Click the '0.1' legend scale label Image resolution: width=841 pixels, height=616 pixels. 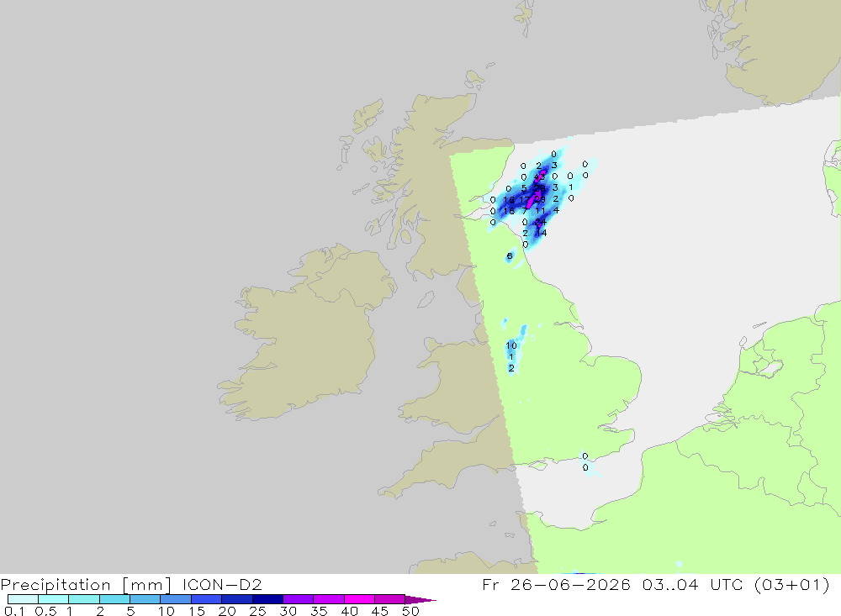[14, 611]
